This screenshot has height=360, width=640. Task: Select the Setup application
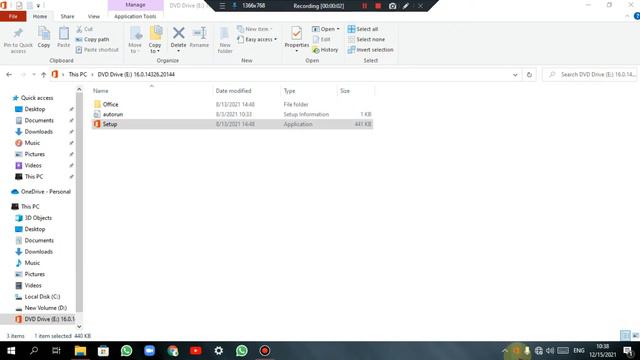point(232,124)
